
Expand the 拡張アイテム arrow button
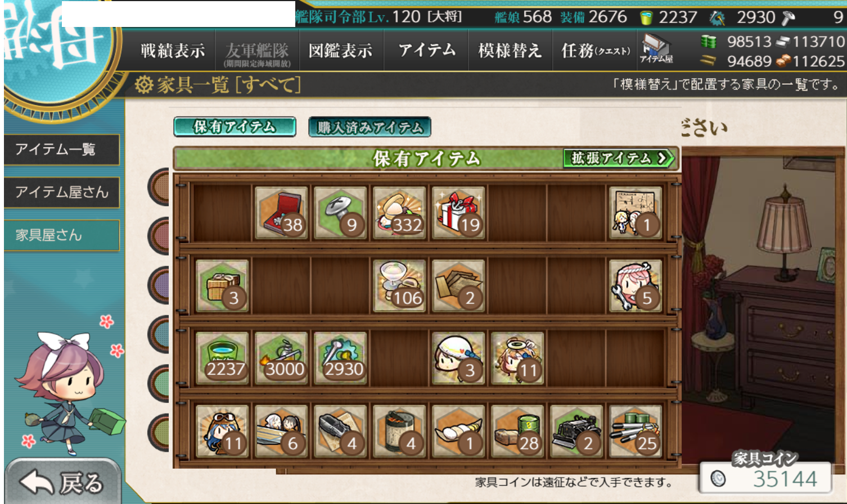point(619,158)
